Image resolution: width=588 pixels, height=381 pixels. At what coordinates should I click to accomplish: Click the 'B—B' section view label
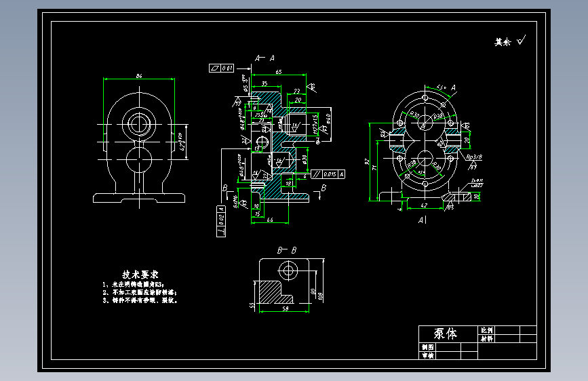tap(287, 250)
